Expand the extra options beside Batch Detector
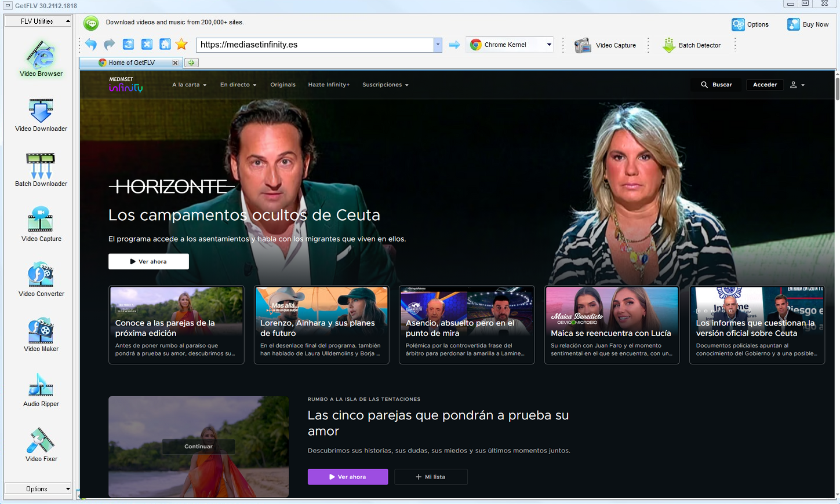 coord(735,45)
